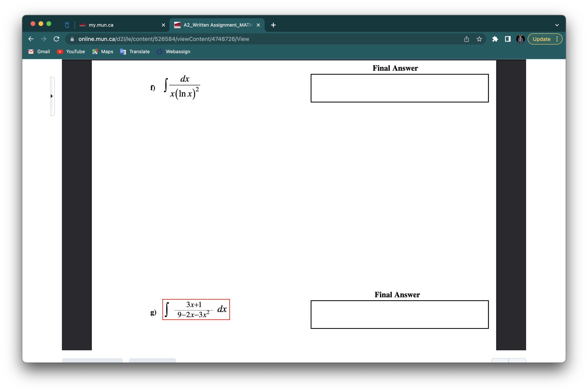Expand the PDF side panel arrow
The width and height of the screenshot is (588, 392).
click(52, 96)
